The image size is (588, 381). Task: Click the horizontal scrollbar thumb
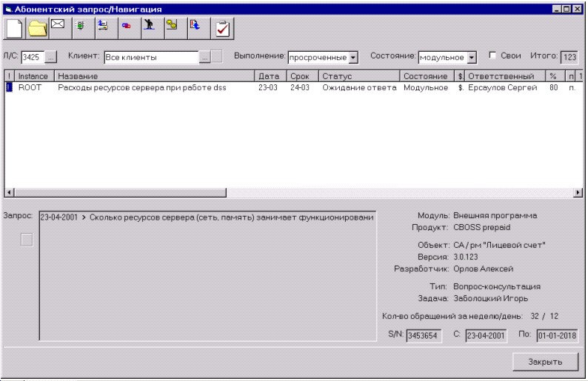[121, 192]
